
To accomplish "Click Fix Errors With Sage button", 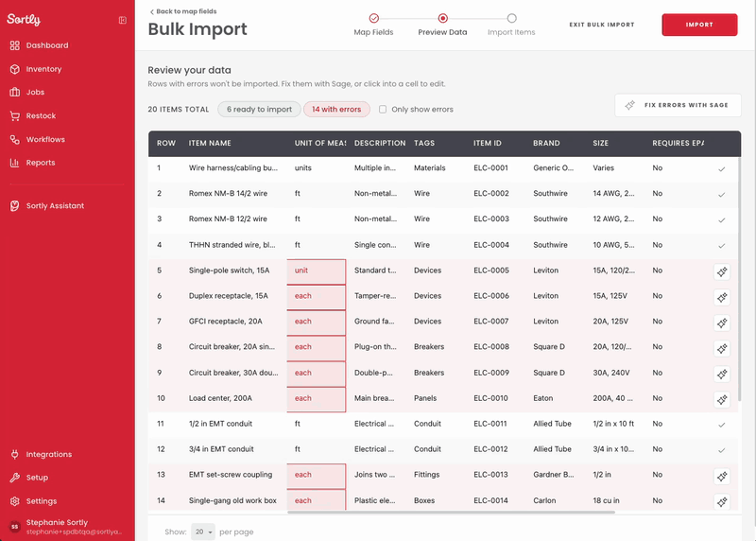I will (x=678, y=105).
